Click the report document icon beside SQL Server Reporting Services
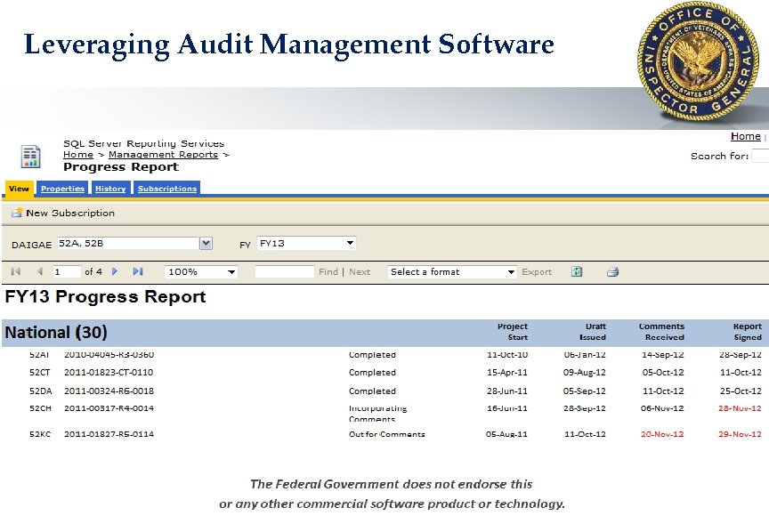 (30, 157)
